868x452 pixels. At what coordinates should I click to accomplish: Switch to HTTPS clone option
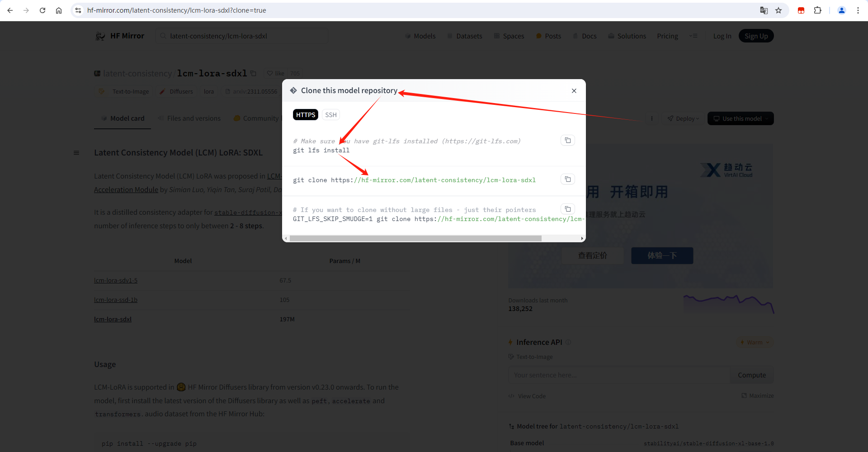tap(306, 115)
